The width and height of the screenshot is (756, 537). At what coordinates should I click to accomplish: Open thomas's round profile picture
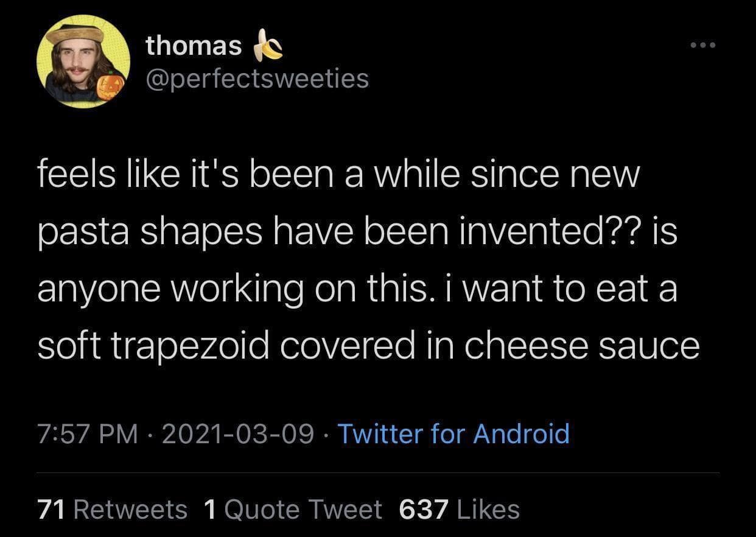tap(83, 61)
